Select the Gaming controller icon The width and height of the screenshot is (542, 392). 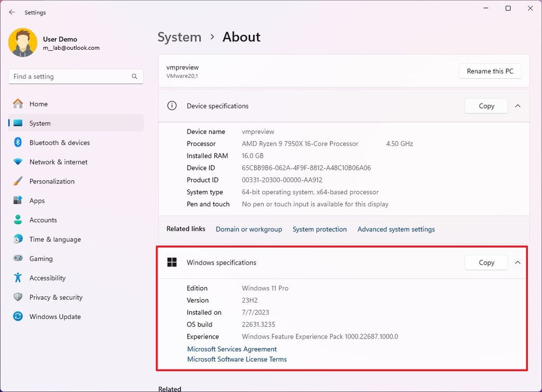17,258
